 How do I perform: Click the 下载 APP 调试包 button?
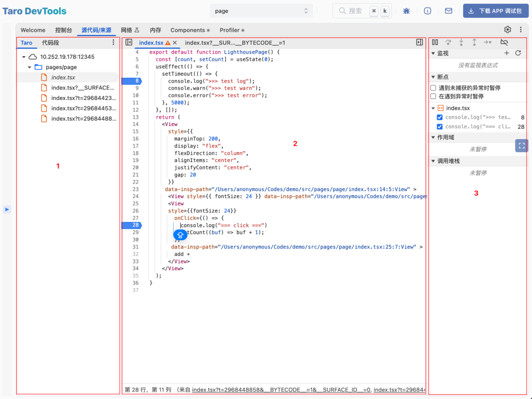tap(496, 11)
